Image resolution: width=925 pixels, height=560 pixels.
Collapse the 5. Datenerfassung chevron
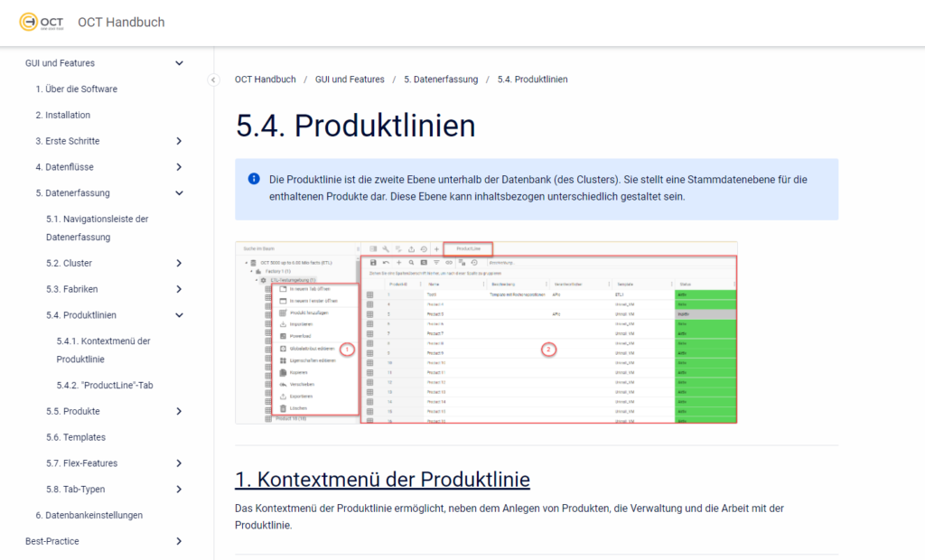coord(179,193)
